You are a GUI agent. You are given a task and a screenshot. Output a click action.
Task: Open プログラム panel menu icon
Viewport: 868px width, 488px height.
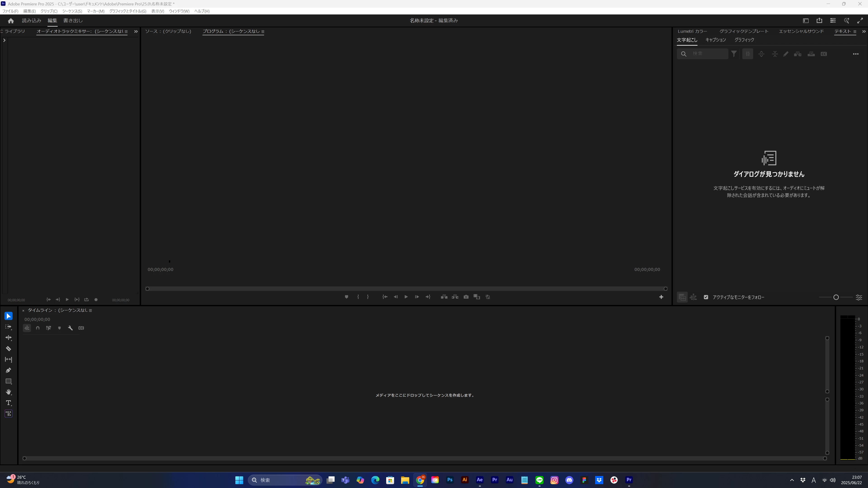coord(263,32)
